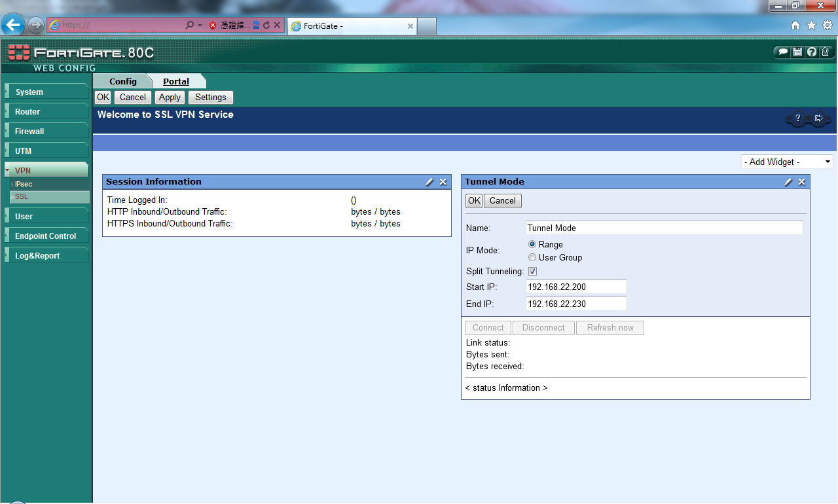The width and height of the screenshot is (838, 504).
Task: Select the User Group IP mode radio
Action: pyautogui.click(x=532, y=257)
